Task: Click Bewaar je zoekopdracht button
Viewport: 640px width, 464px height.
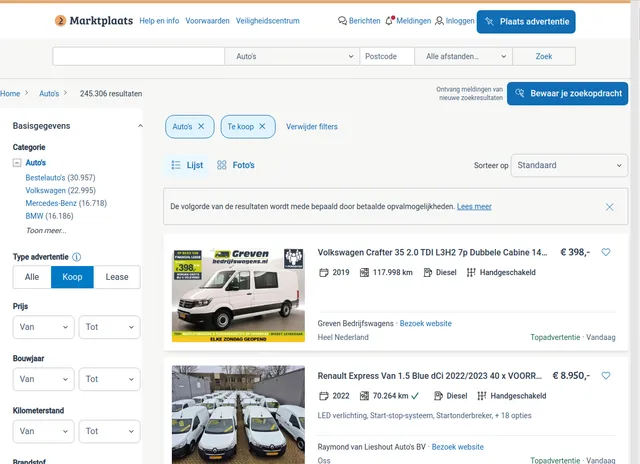Action: coord(567,93)
